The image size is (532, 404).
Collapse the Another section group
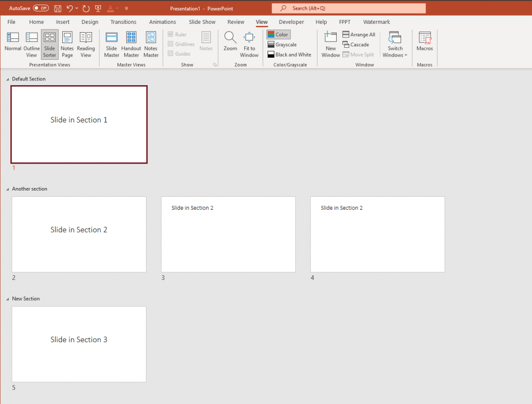(x=7, y=188)
